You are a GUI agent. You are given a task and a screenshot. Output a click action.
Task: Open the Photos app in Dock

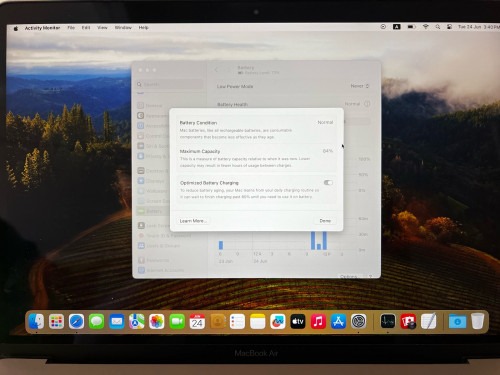coord(157,321)
